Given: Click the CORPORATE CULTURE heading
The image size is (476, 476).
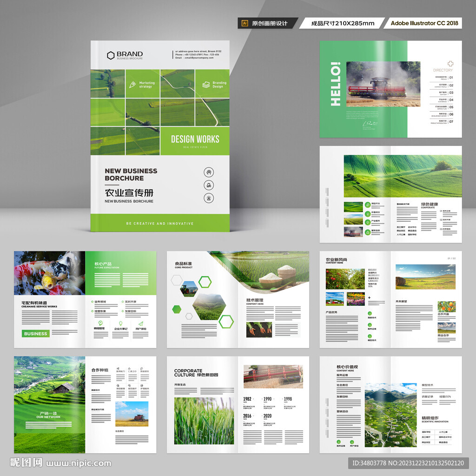Looking at the screenshot, I should 189,373.
